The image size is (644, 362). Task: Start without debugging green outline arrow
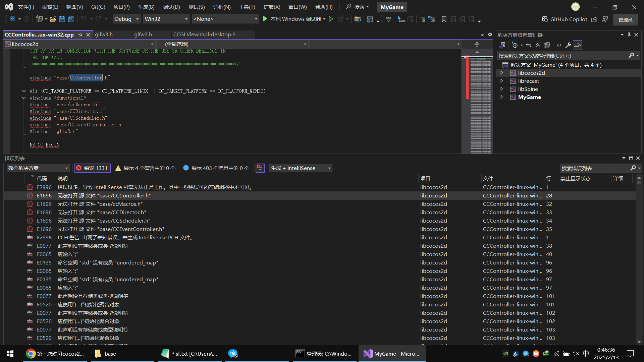point(331,19)
